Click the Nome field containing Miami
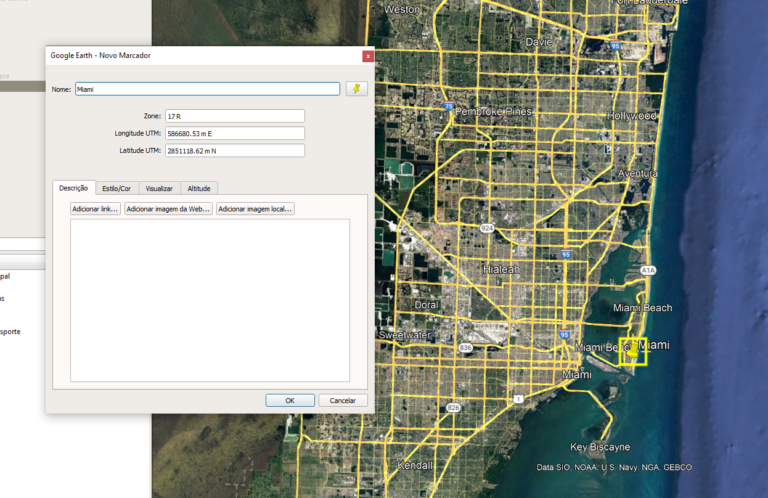This screenshot has height=498, width=768. point(207,89)
